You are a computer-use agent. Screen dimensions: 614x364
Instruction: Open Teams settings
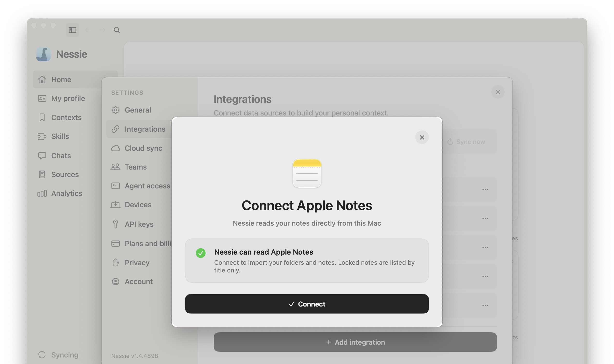pyautogui.click(x=129, y=167)
